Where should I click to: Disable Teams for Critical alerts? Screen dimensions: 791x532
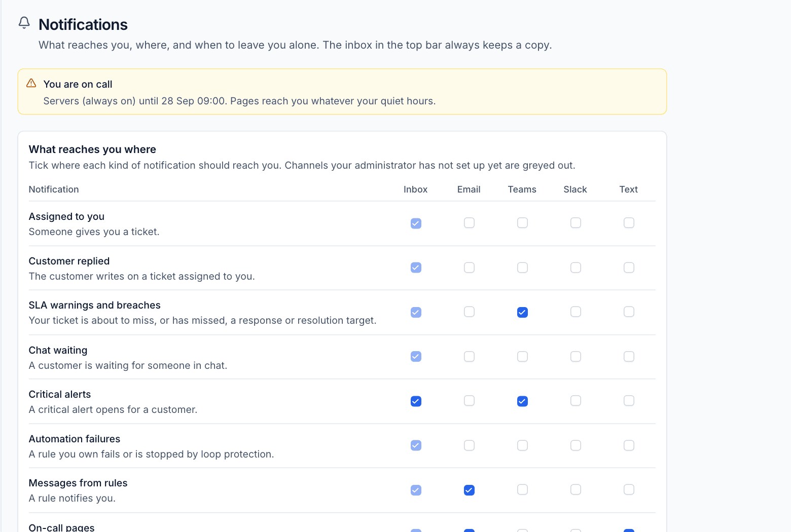[522, 401]
